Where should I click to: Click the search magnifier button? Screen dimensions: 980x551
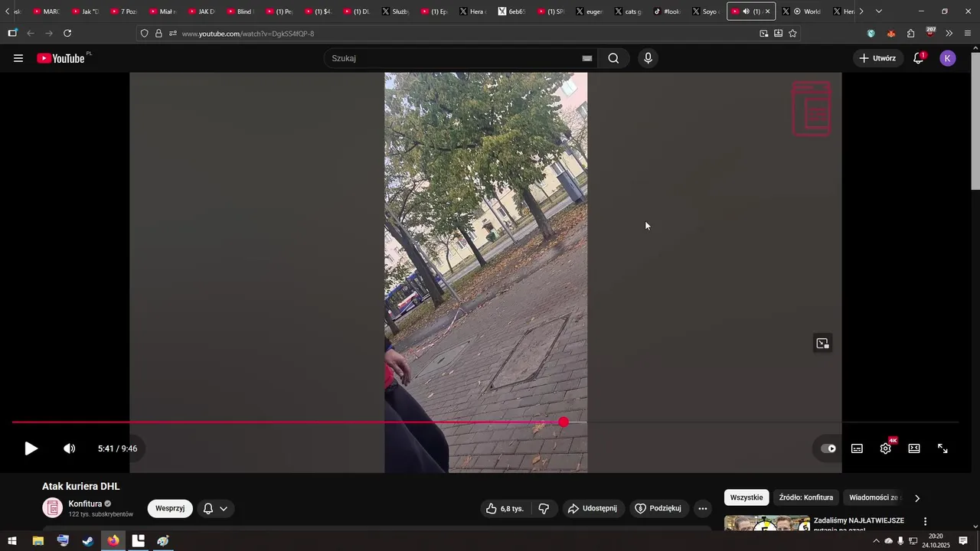click(x=613, y=58)
